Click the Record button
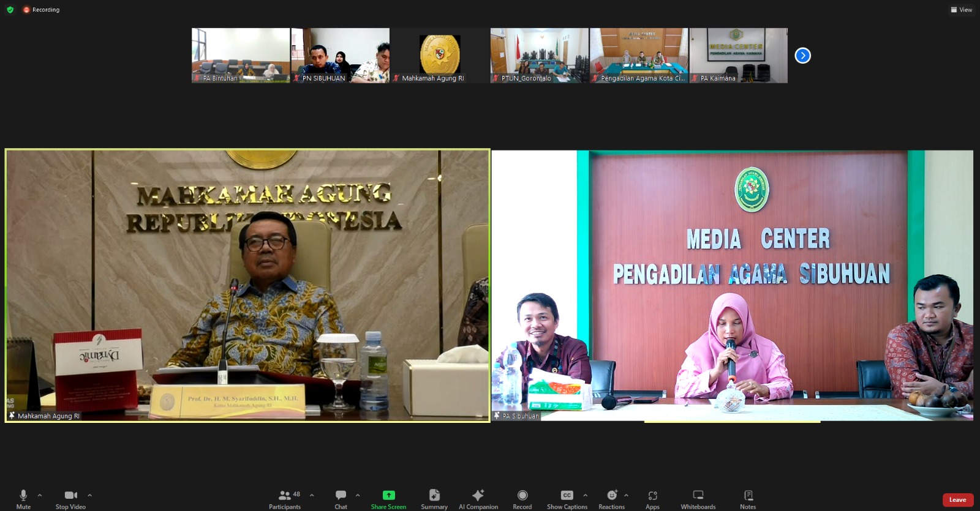The image size is (980, 511). (x=522, y=499)
